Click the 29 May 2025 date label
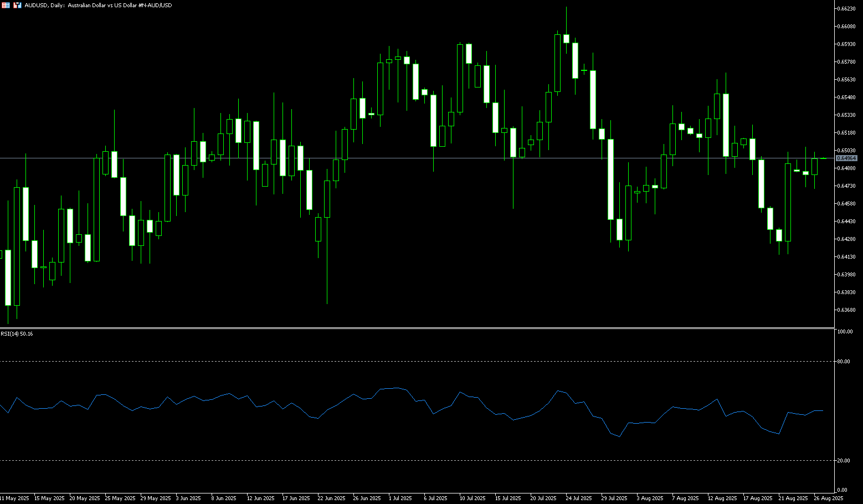863x504 pixels. click(156, 498)
